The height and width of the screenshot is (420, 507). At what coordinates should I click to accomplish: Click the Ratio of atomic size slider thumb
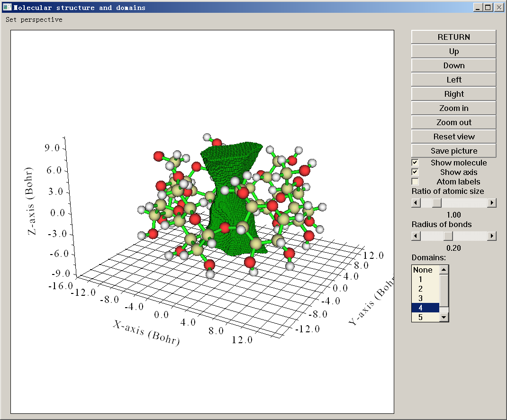[436, 203]
